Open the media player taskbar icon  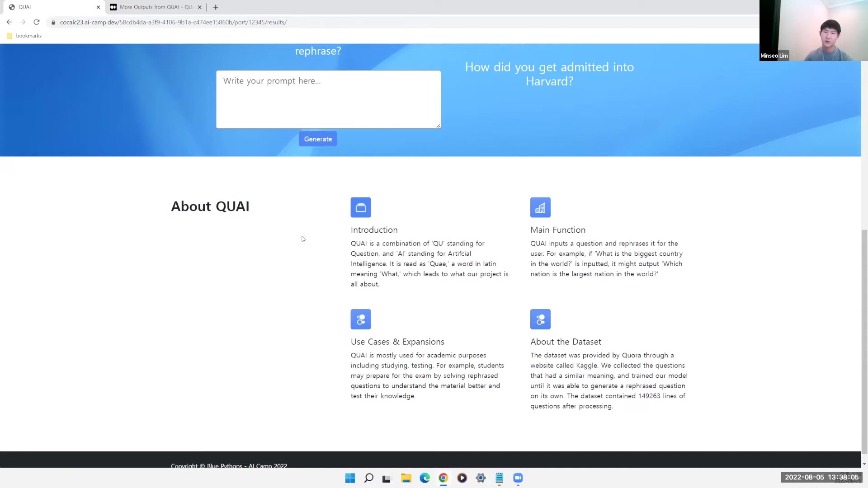pos(462,478)
